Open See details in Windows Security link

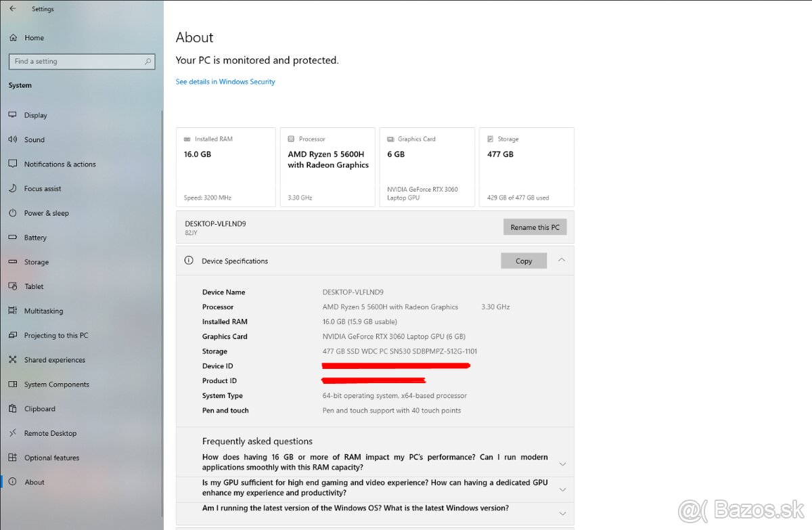[x=225, y=81]
